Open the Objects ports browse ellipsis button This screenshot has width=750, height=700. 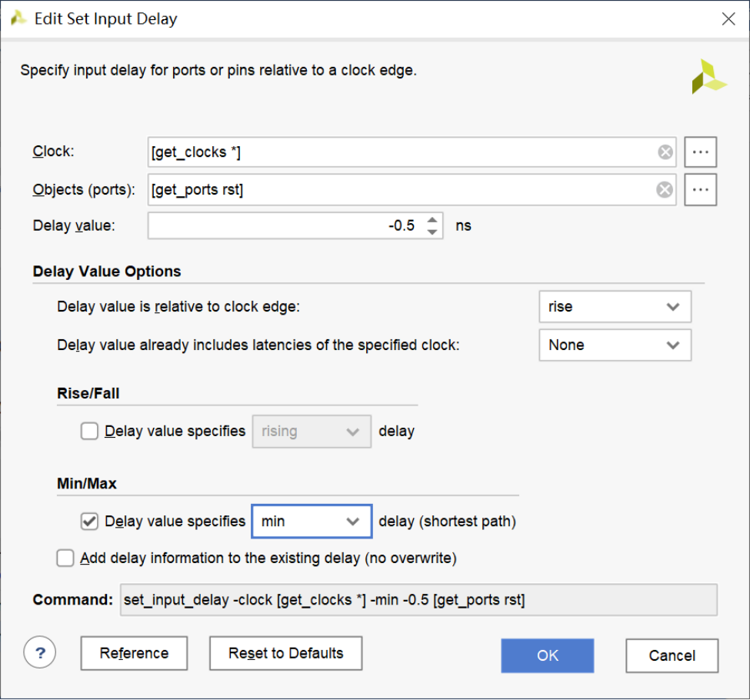coord(700,189)
